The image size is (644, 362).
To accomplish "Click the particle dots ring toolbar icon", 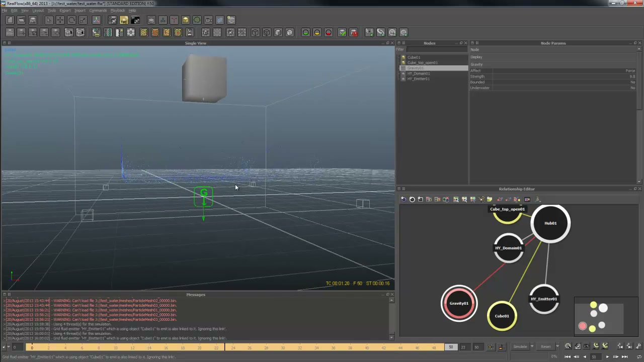I will pyautogui.click(x=130, y=33).
